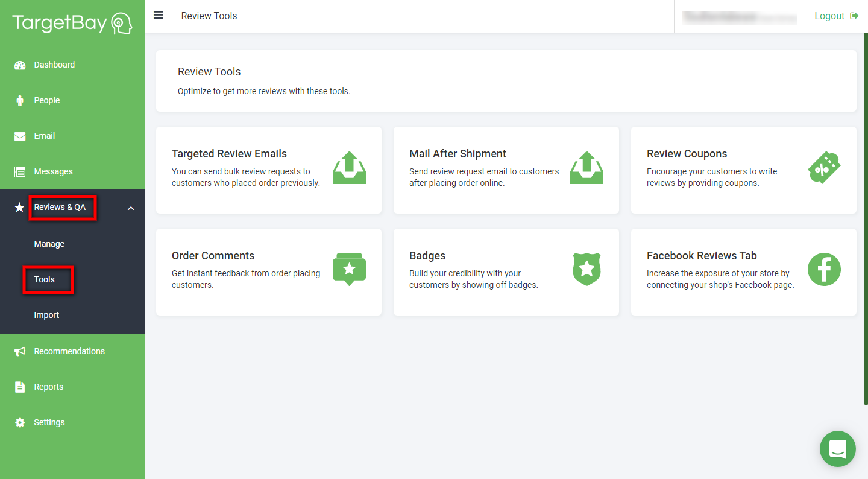Click the People person icon

[20, 101]
